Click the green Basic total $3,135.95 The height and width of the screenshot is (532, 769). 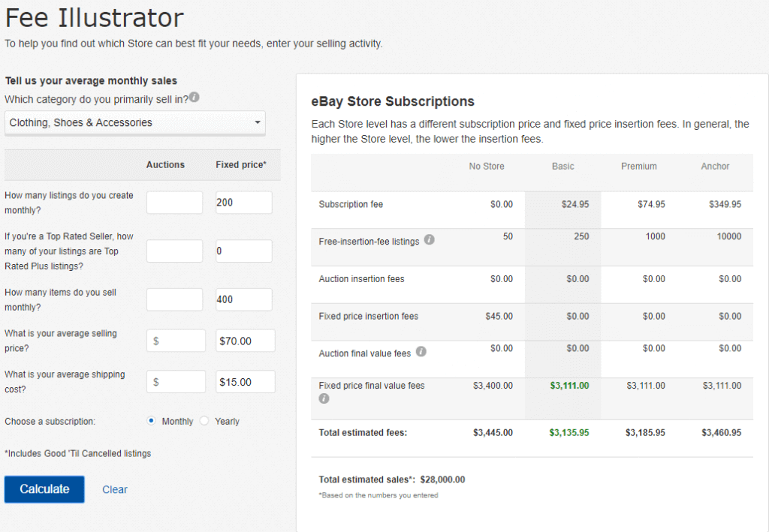point(569,432)
